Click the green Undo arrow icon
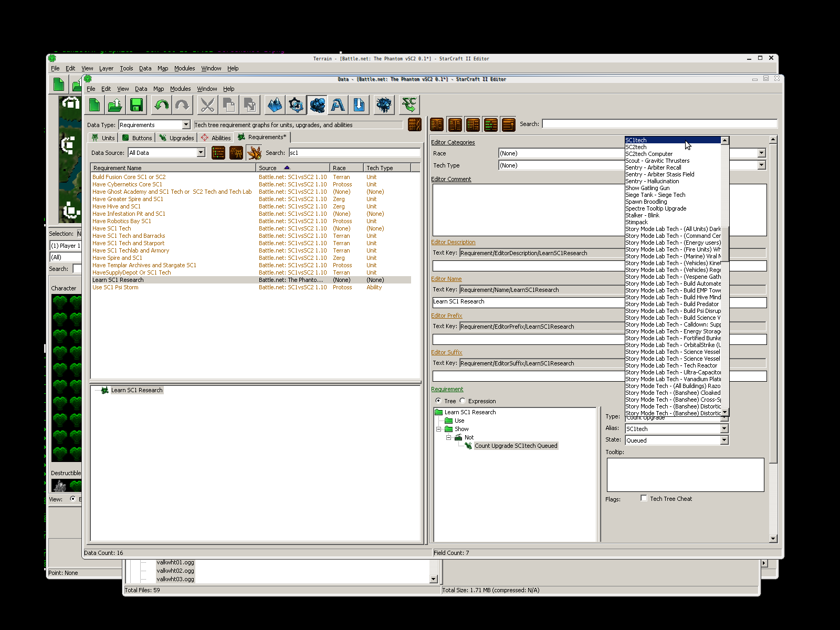 [x=161, y=106]
